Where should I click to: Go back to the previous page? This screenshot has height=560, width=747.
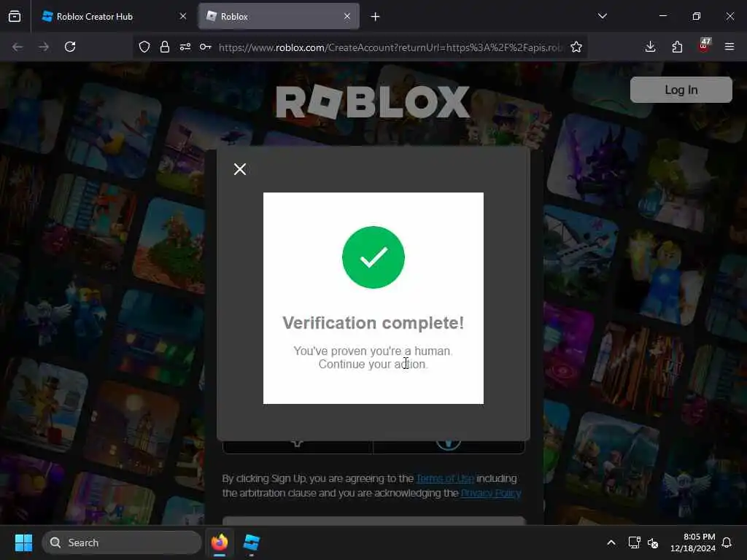(18, 47)
